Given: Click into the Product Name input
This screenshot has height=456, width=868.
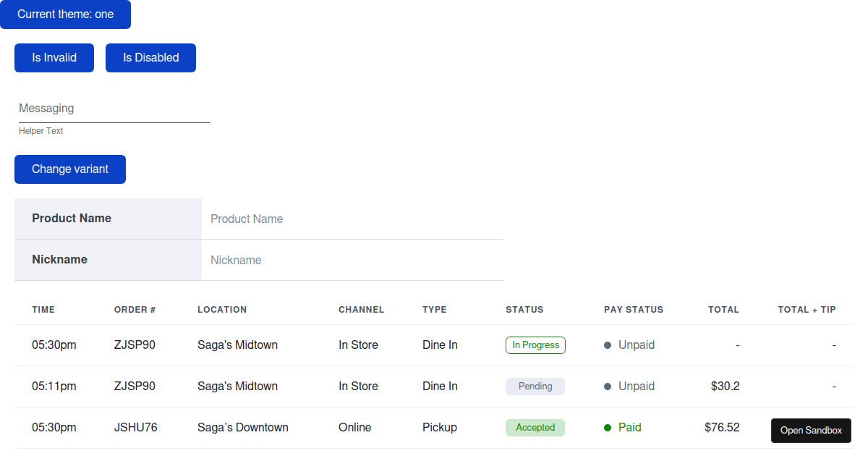Looking at the screenshot, I should [x=352, y=219].
